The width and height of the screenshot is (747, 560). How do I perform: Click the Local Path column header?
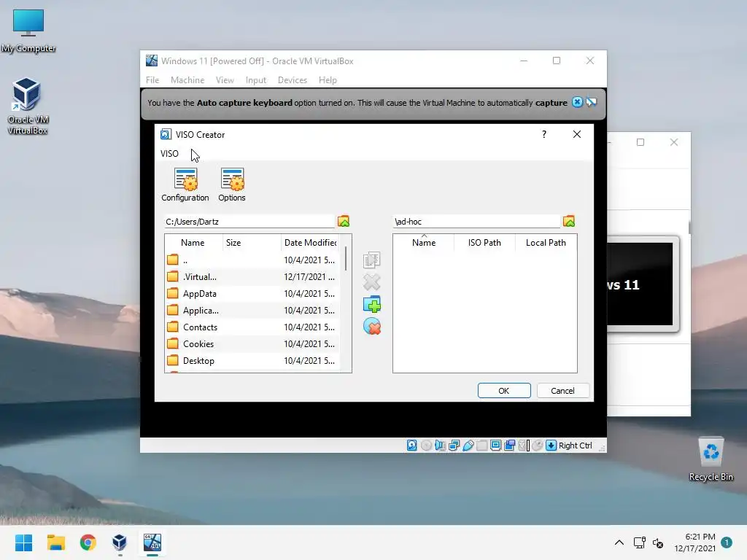click(546, 242)
